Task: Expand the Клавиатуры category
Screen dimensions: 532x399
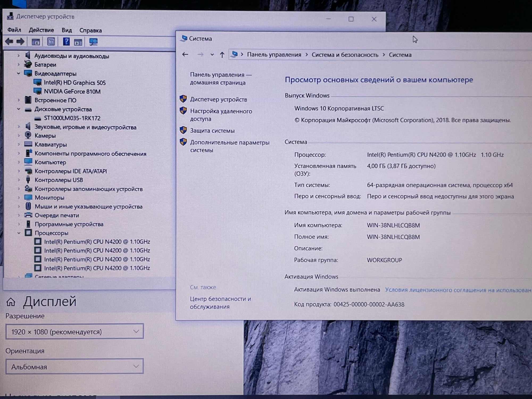Action: [19, 145]
